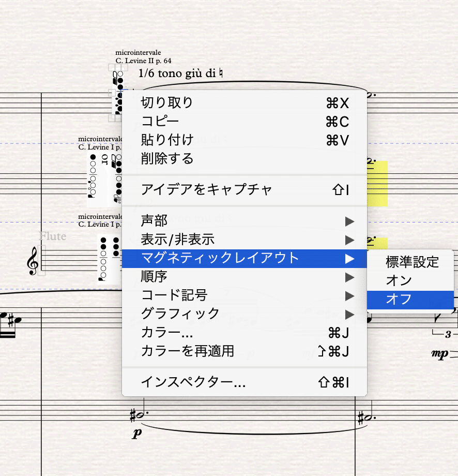This screenshot has width=458, height=476.
Task: Select コピー in the context menu
Action: click(244, 122)
